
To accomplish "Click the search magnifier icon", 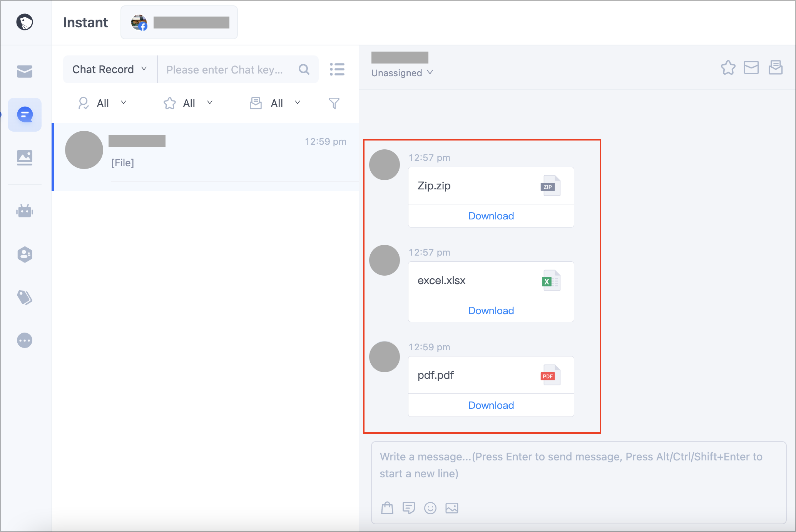I will pos(304,69).
